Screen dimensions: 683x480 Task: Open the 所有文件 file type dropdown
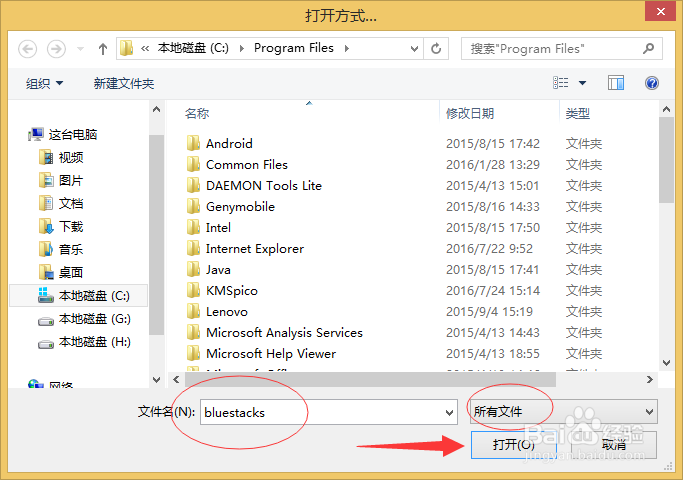(x=563, y=412)
